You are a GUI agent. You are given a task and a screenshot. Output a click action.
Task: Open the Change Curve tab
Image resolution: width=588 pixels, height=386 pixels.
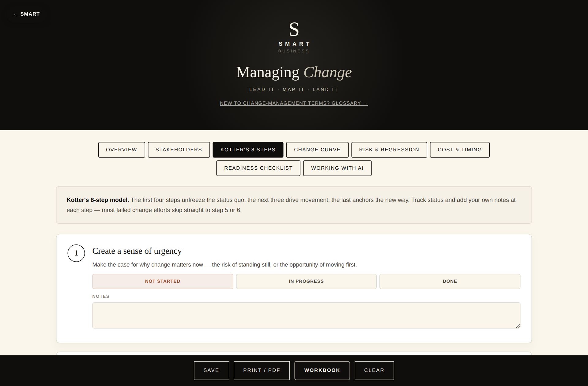(x=317, y=150)
